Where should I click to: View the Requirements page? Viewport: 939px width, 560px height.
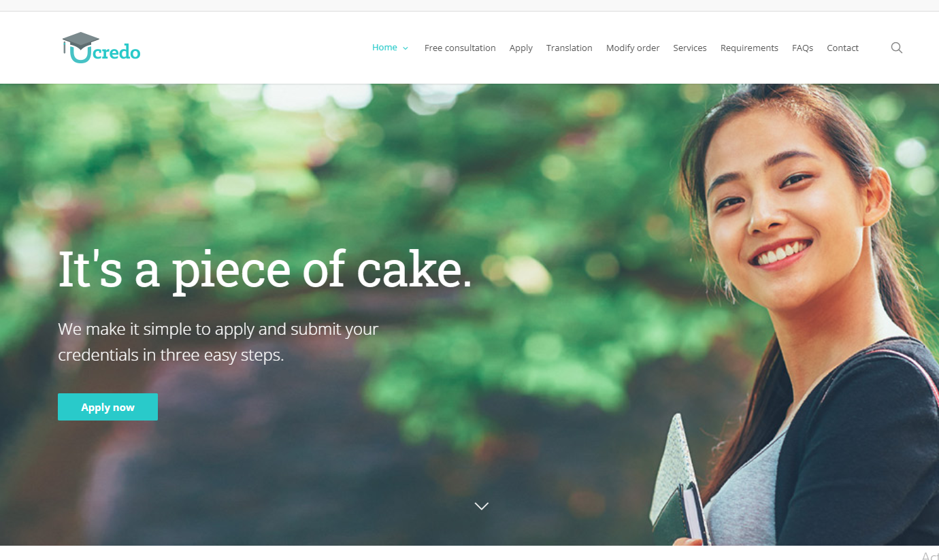[749, 48]
